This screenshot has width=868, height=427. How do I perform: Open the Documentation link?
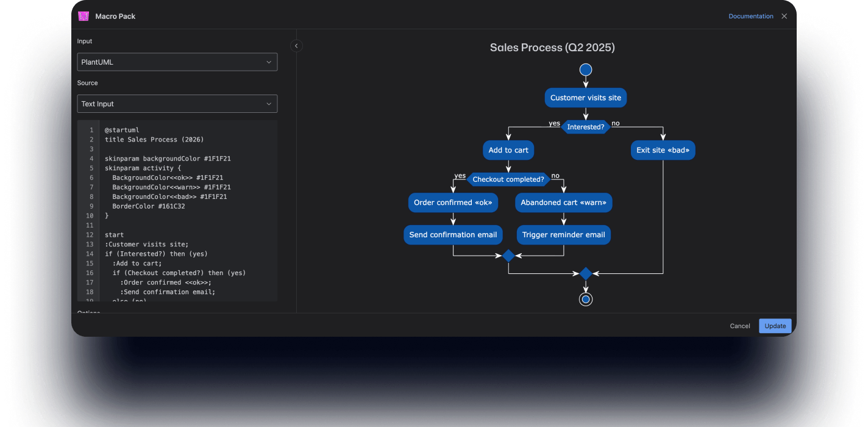click(751, 16)
